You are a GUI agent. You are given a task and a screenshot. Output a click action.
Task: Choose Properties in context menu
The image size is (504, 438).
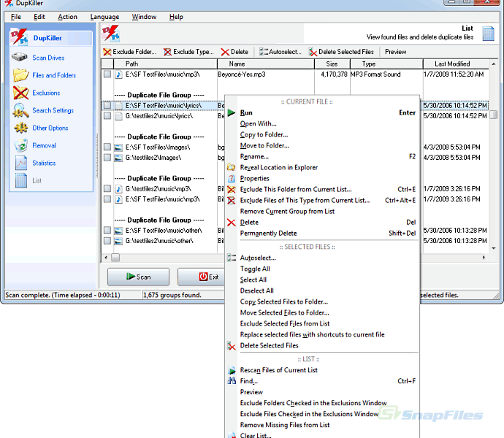pos(322,178)
